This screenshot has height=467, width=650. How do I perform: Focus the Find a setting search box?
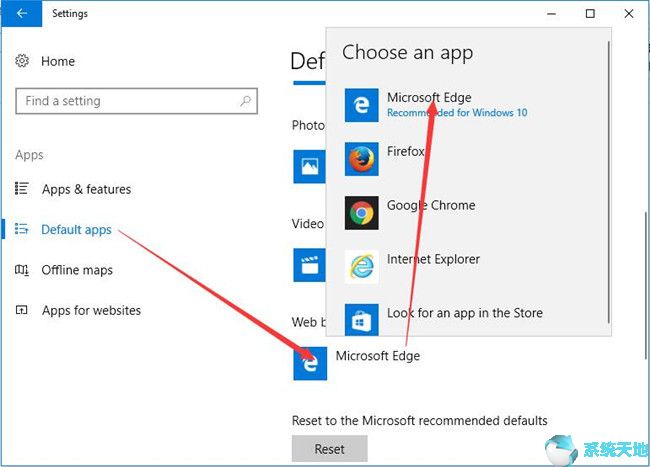136,101
